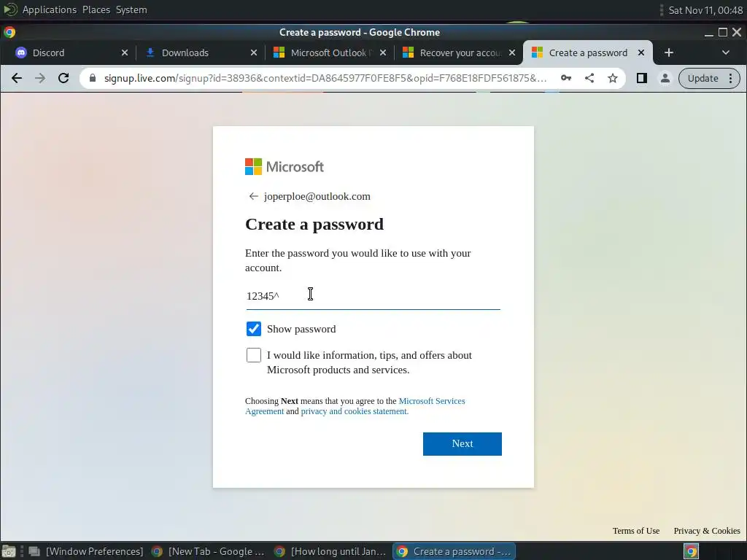
Task: Click the show desktop icon in taskbar
Action: (9, 551)
